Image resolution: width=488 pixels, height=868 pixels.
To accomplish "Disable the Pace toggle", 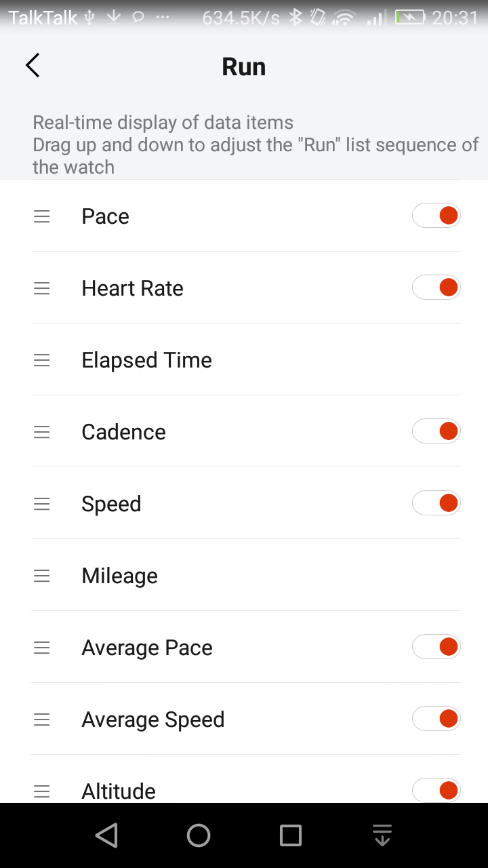I will click(436, 216).
